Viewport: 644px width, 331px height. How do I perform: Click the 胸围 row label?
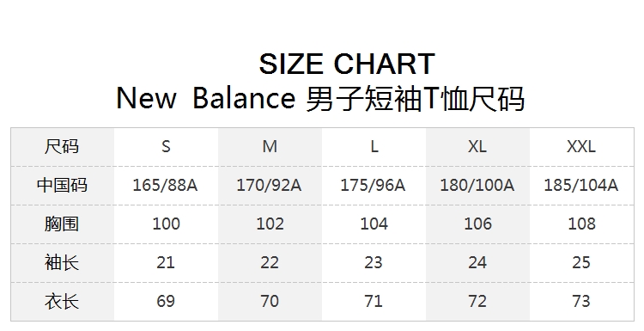62,224
